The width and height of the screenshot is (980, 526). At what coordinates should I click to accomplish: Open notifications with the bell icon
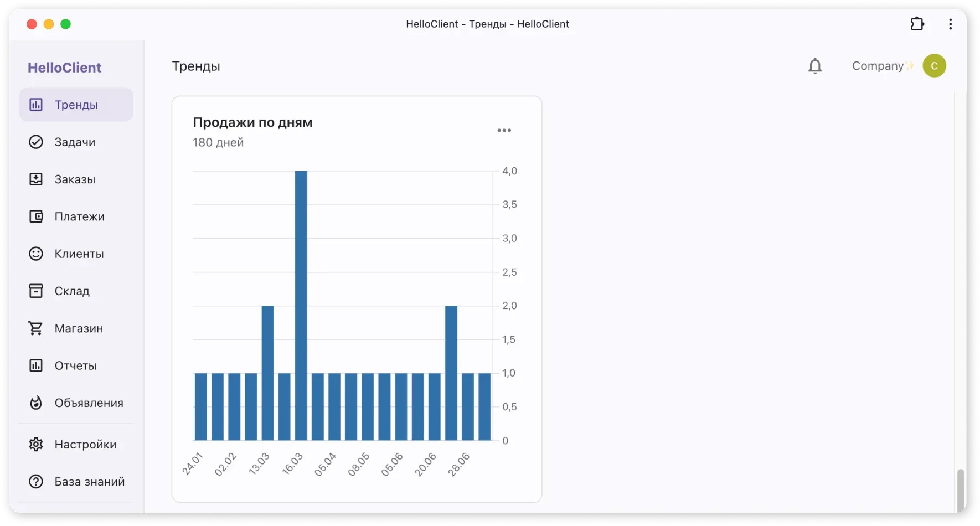[815, 66]
